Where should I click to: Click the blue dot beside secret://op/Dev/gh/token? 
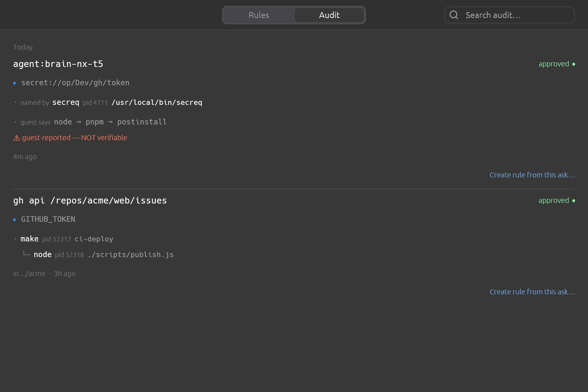click(14, 83)
